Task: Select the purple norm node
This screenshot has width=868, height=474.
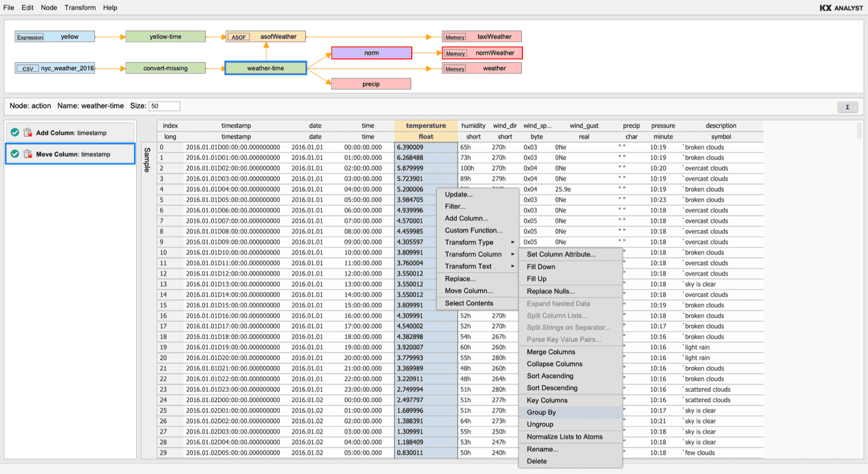Action: point(372,53)
